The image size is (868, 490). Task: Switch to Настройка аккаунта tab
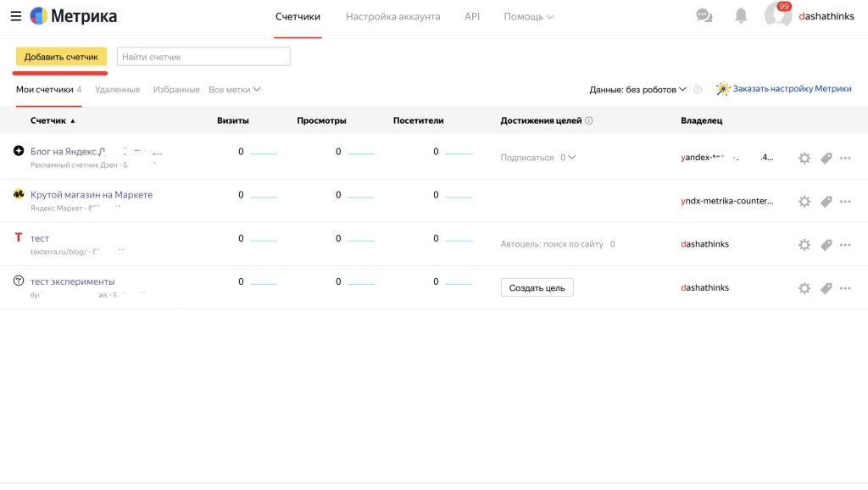(392, 17)
